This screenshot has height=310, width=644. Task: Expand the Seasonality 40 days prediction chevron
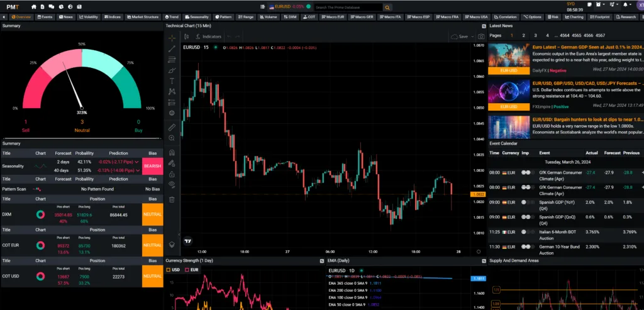[x=136, y=170]
